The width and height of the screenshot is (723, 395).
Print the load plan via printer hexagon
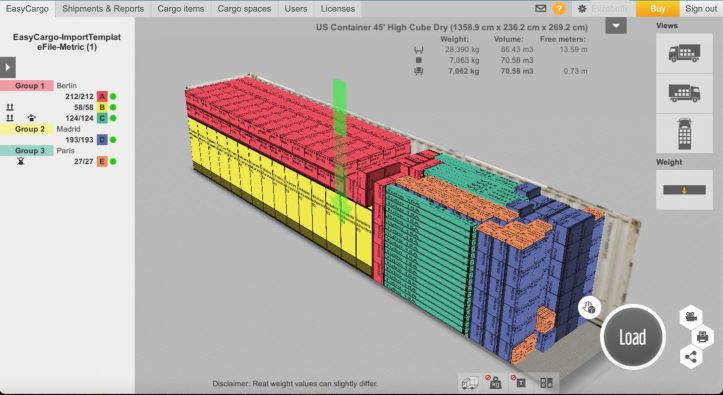[702, 337]
